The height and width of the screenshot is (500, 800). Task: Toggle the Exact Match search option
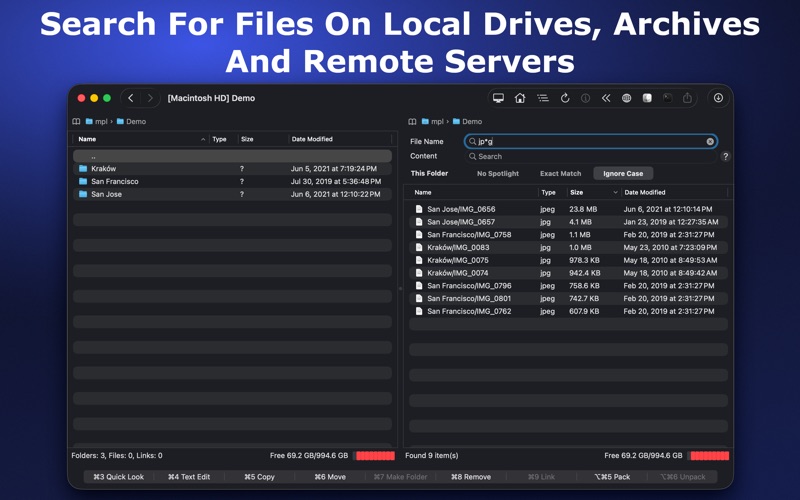[560, 173]
